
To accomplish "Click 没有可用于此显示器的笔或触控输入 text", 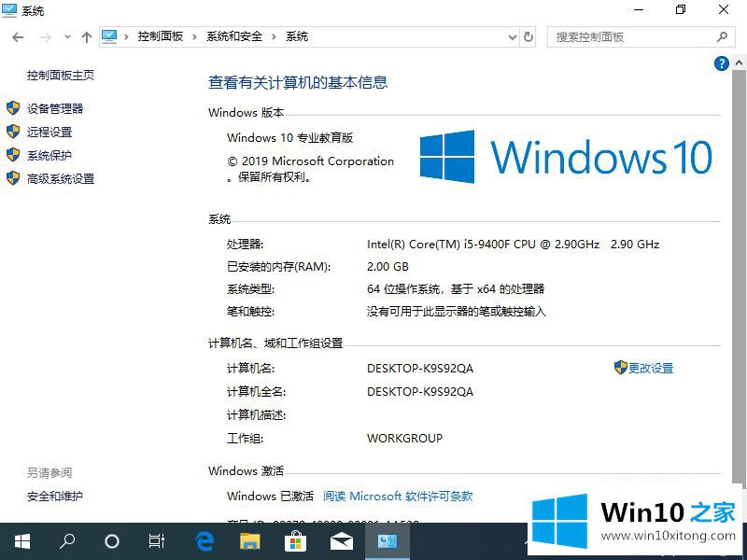I will pos(457,312).
